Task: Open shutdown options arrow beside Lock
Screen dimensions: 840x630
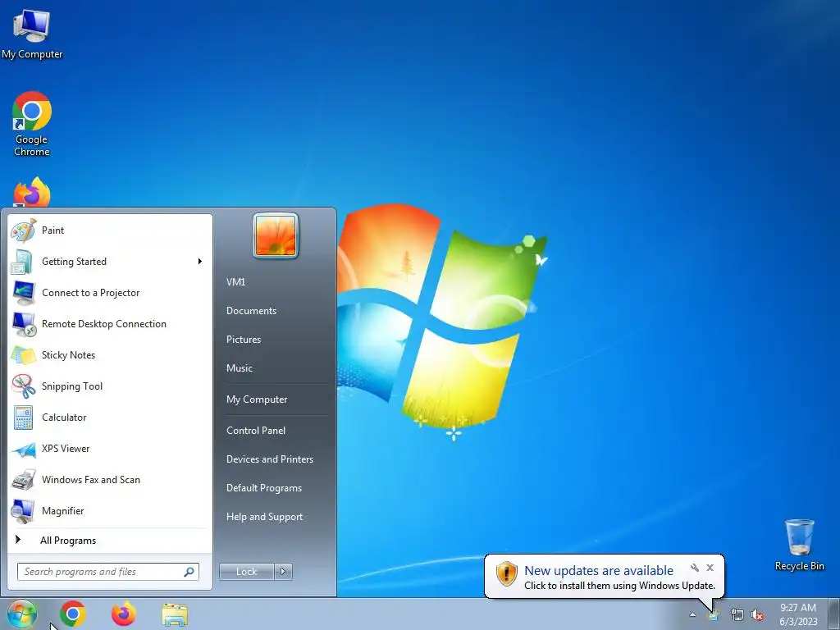Action: [283, 572]
